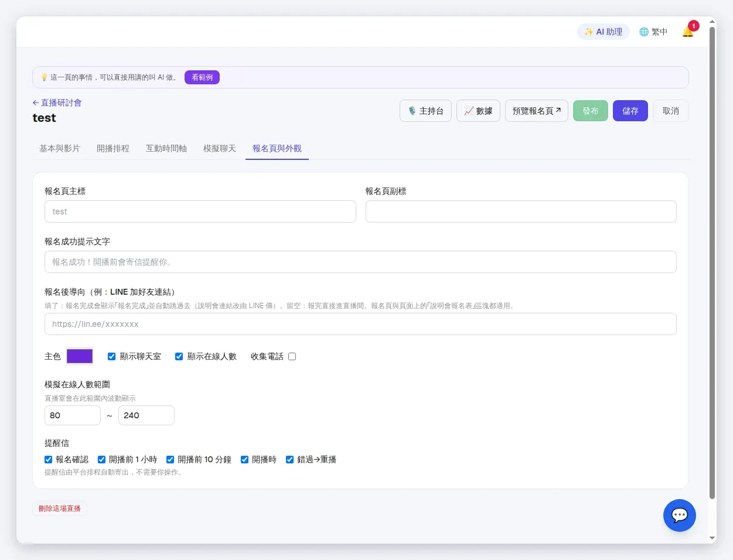The image size is (733, 560).
Task: Click the vertical scrollbar thumb
Action: (712, 263)
